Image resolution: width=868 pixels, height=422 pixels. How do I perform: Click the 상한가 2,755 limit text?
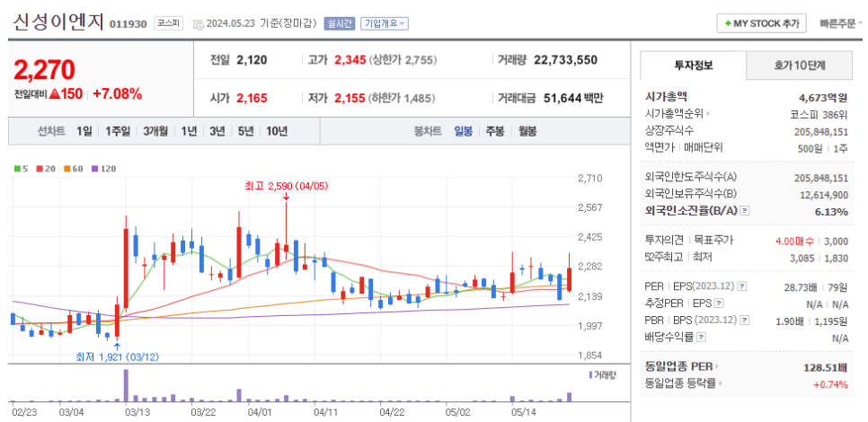pos(403,60)
